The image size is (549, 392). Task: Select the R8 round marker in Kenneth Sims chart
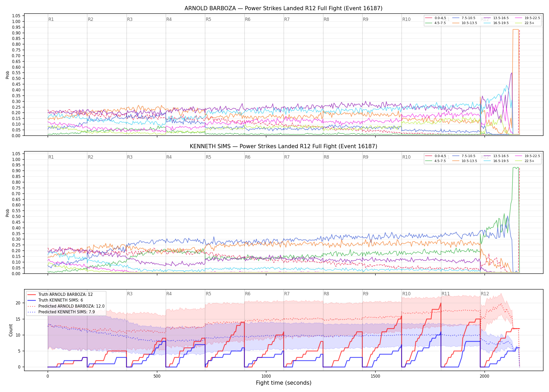[x=326, y=157]
